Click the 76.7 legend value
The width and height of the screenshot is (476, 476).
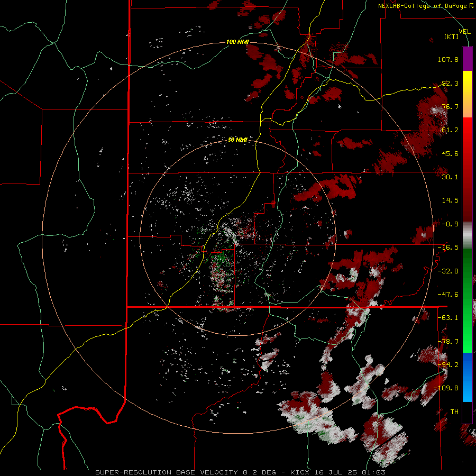450,106
